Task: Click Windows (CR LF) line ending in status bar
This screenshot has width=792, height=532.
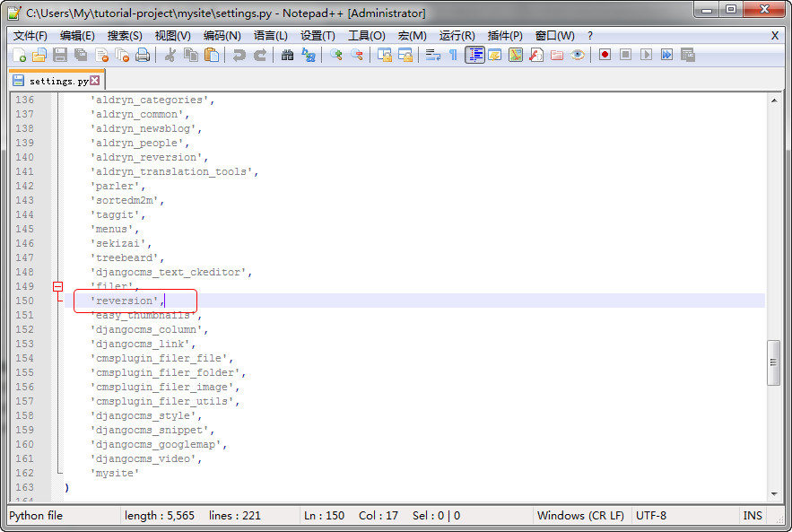Action: [x=580, y=516]
